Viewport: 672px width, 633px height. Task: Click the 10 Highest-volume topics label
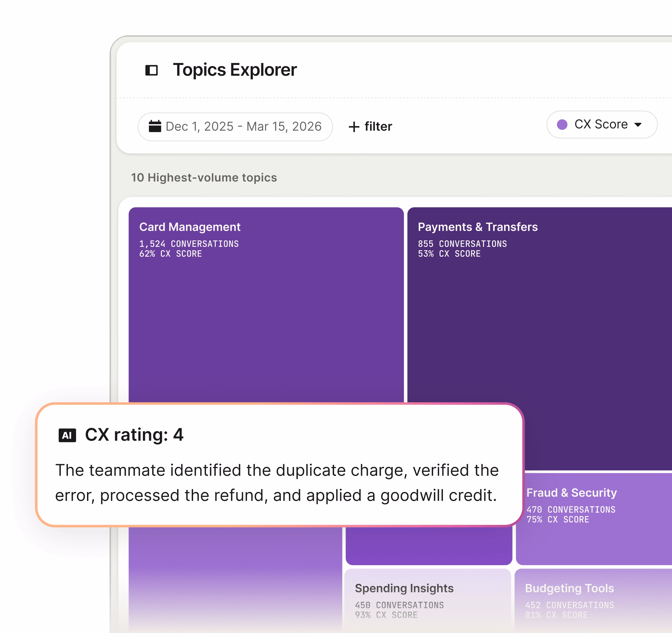point(204,178)
